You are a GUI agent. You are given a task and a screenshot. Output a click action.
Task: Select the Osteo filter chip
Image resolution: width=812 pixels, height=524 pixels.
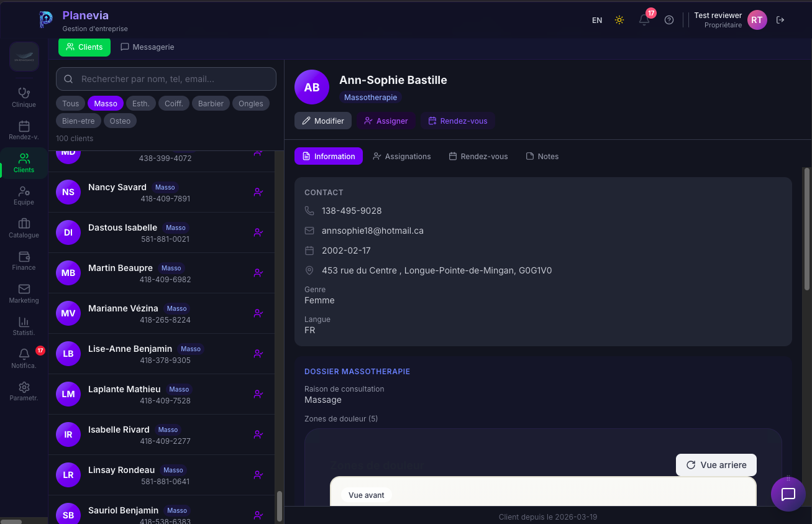point(120,121)
